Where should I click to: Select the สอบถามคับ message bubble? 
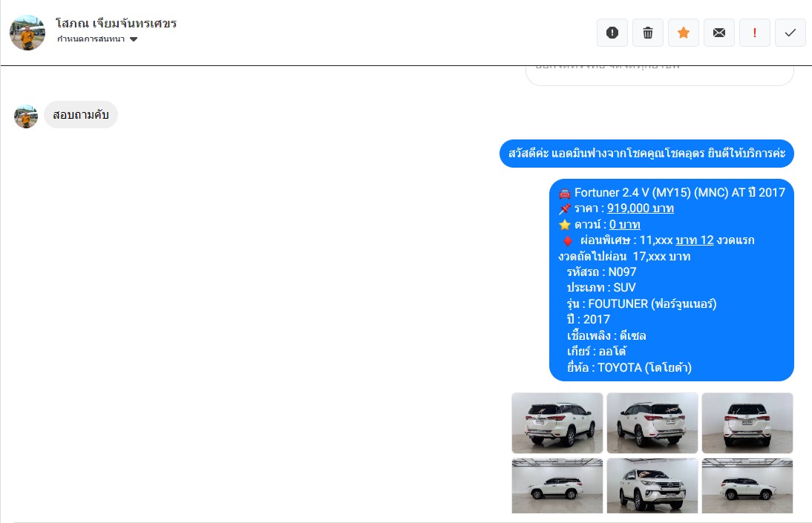tap(81, 114)
